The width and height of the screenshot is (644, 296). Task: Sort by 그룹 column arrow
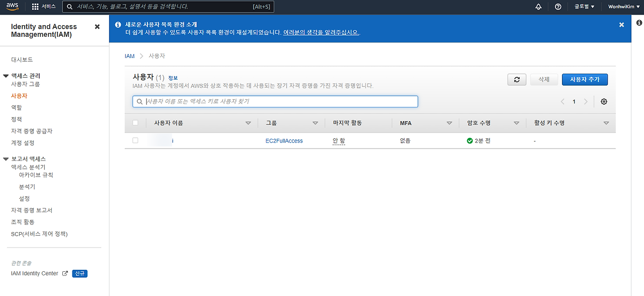(x=315, y=123)
